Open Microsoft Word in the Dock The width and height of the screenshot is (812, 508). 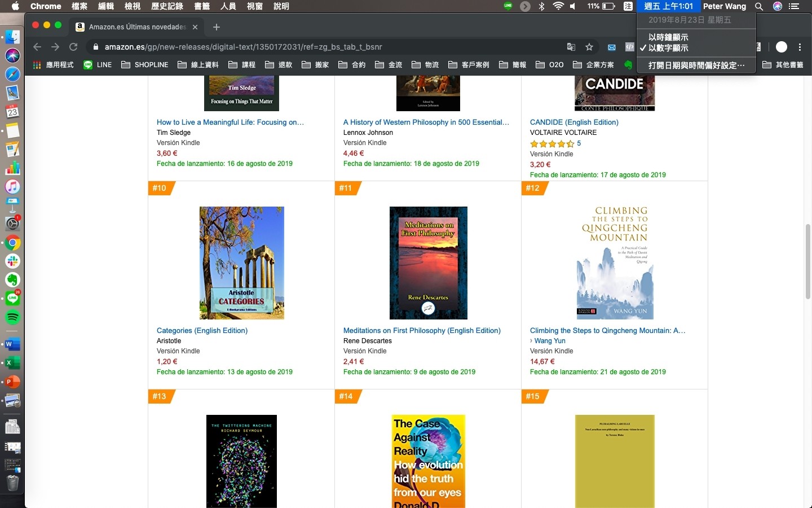click(12, 344)
